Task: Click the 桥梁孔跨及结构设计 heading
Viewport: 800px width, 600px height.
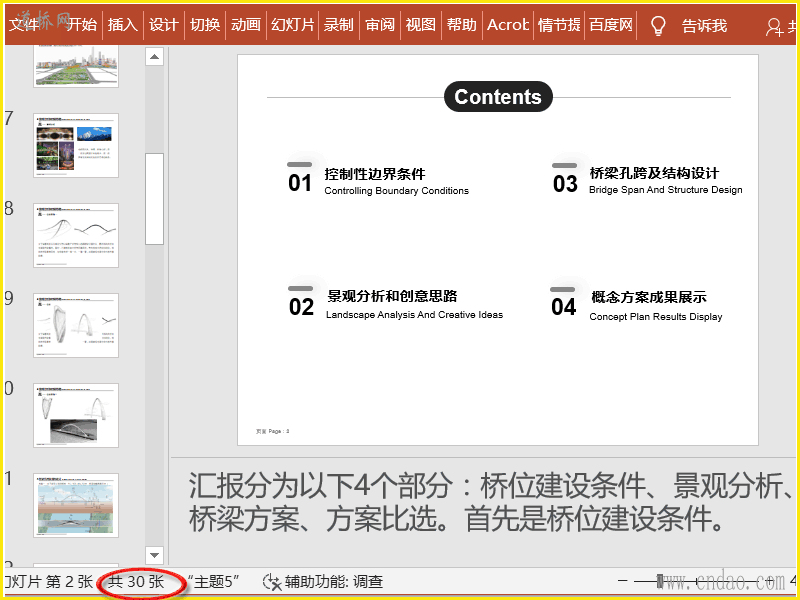Action: click(x=654, y=173)
